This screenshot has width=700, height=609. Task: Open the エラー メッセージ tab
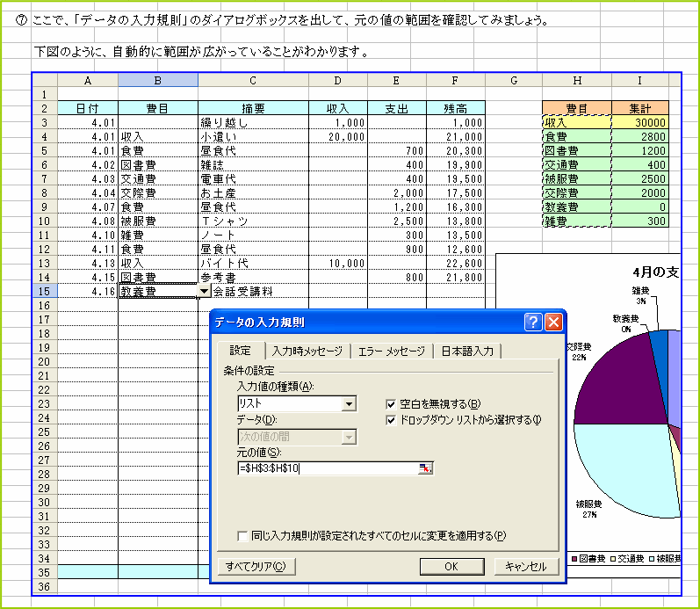tap(392, 352)
